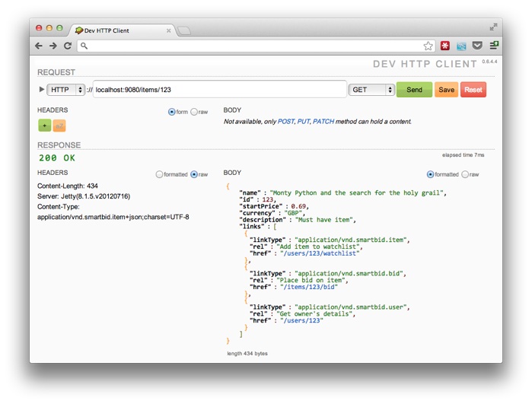Click the green Send button

pyautogui.click(x=414, y=90)
